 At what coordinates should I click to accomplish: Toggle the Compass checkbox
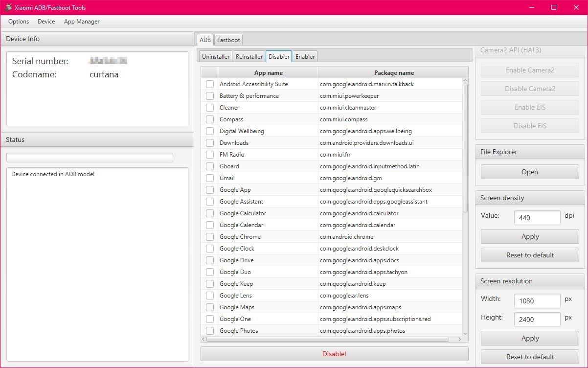point(210,119)
